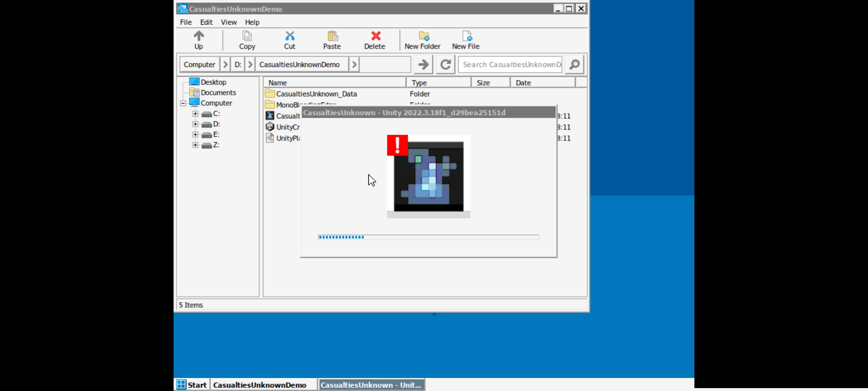Click the Copy toolbar icon
Screen dimensions: 868x391
[247, 36]
